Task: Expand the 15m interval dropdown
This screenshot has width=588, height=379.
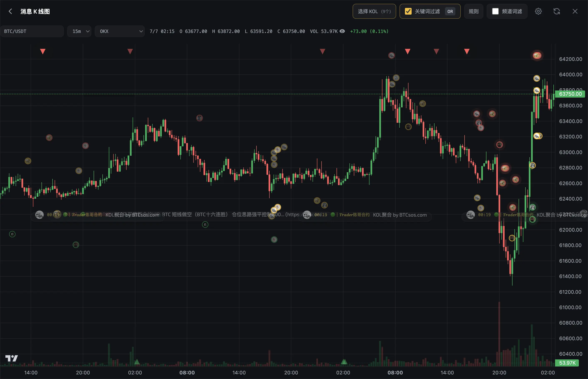Action: click(79, 31)
